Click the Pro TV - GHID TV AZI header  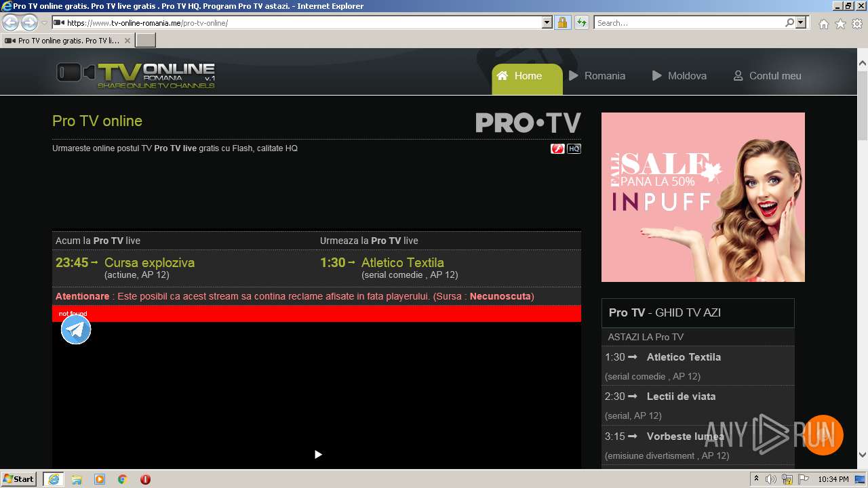click(698, 312)
